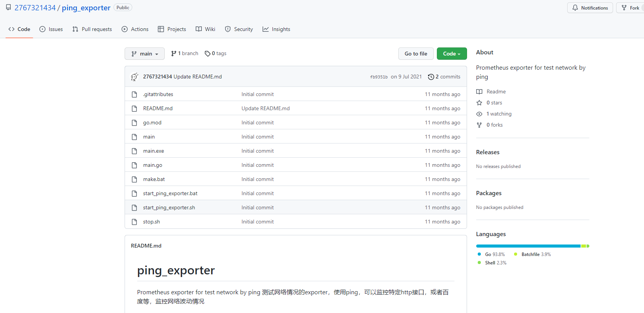Open commit hash fb9351b link

click(x=379, y=77)
